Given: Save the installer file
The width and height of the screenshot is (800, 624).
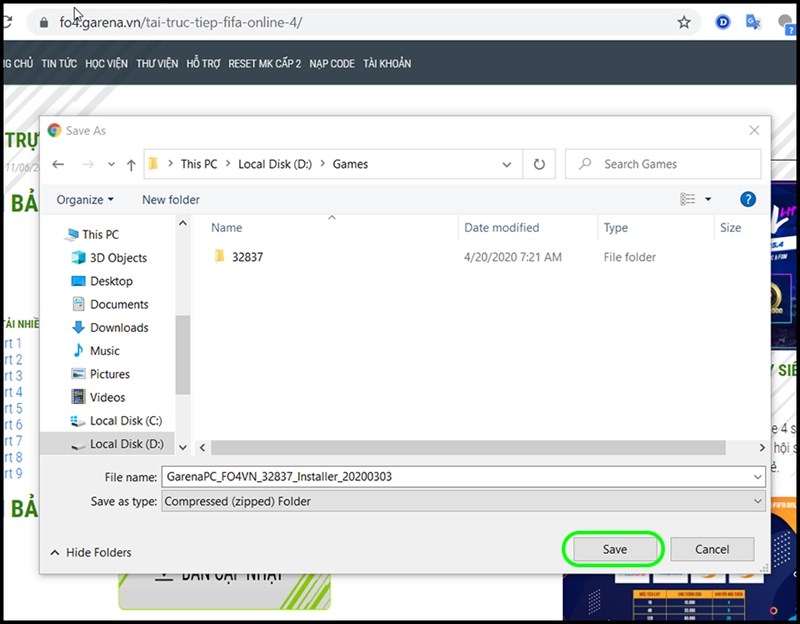Looking at the screenshot, I should [614, 550].
